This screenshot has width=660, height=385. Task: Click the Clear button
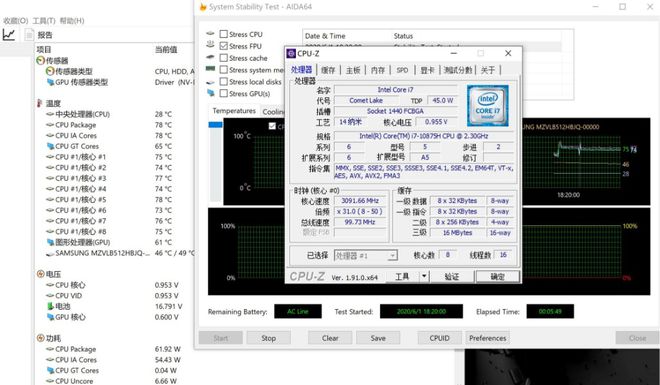(330, 338)
